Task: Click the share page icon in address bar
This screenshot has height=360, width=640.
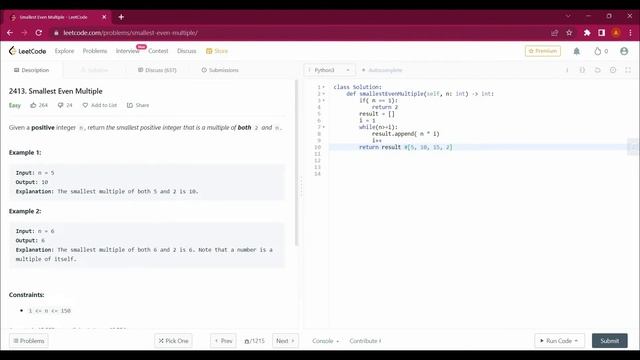Action: pos(554,33)
